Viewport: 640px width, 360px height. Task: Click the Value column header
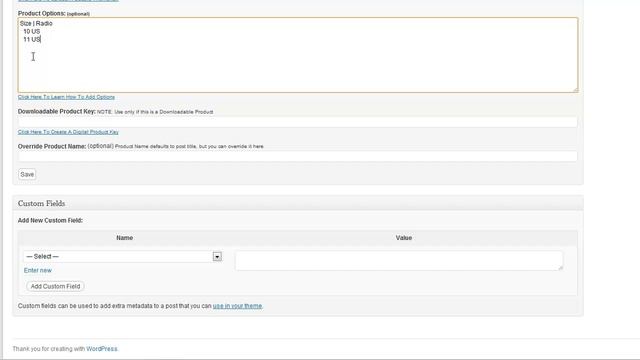point(404,238)
